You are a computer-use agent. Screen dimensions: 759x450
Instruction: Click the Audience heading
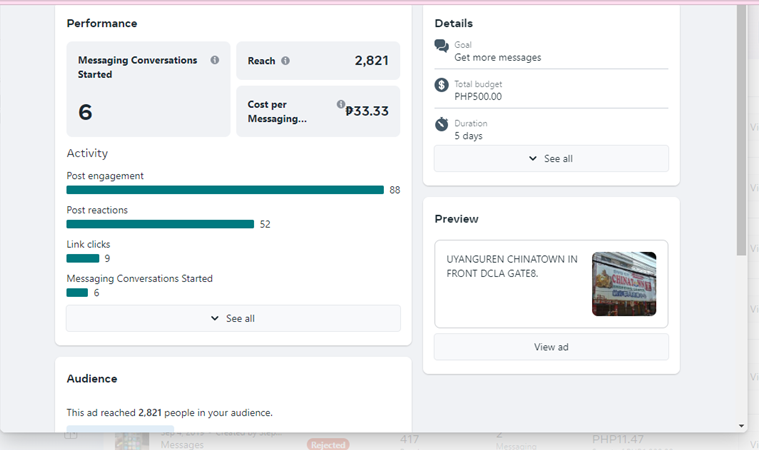[x=92, y=378]
